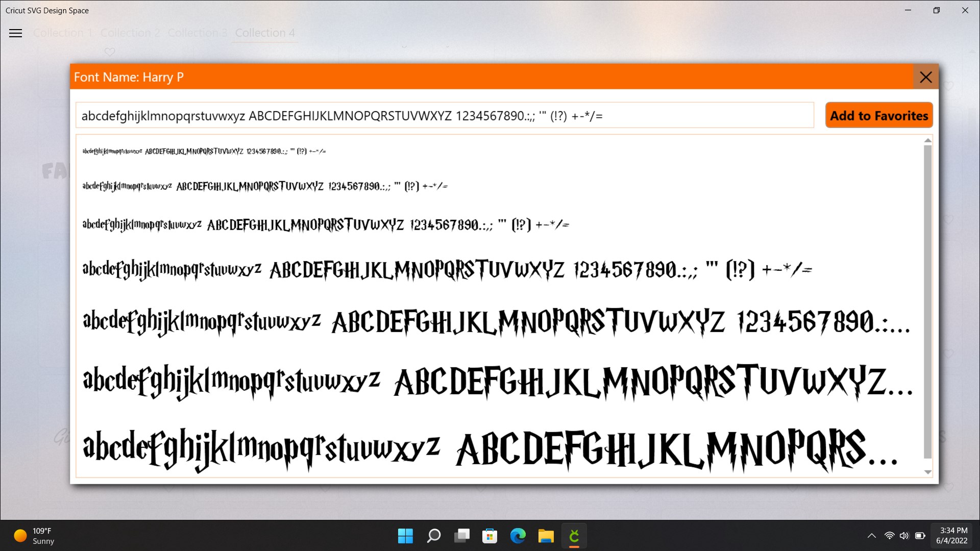Select the Collection 3 tab
This screenshot has width=980, height=551.
pyautogui.click(x=198, y=33)
